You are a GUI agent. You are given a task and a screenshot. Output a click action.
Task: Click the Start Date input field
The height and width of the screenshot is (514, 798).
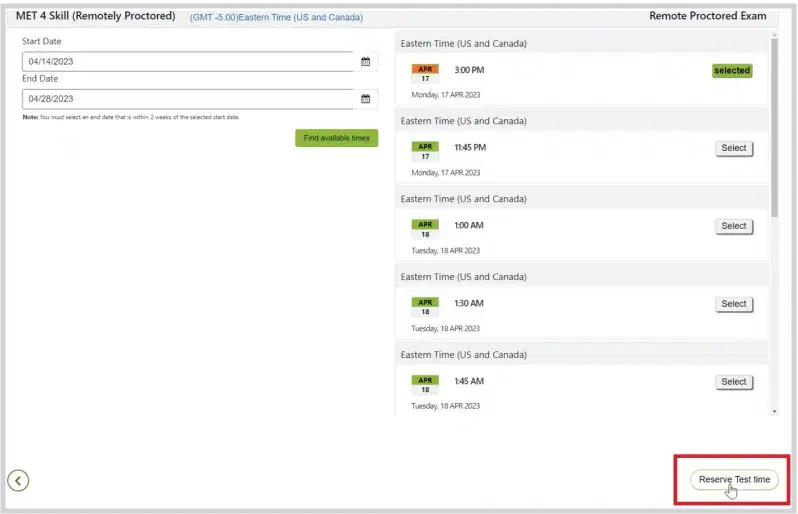(188, 62)
